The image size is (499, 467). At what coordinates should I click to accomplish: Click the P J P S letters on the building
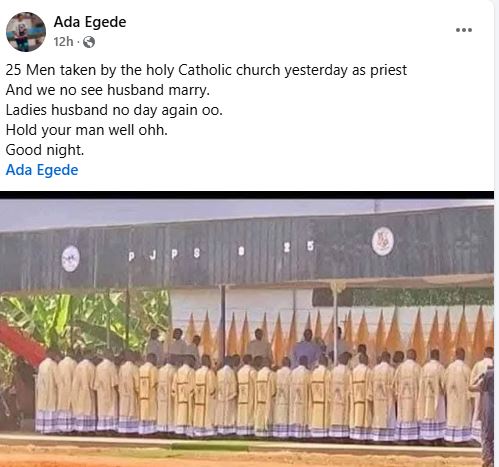164,255
